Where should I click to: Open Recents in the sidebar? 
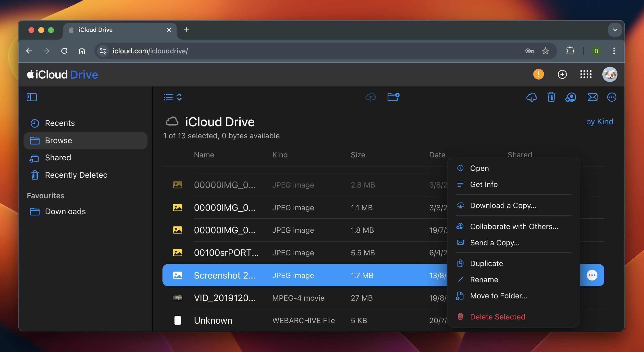[x=85, y=123]
